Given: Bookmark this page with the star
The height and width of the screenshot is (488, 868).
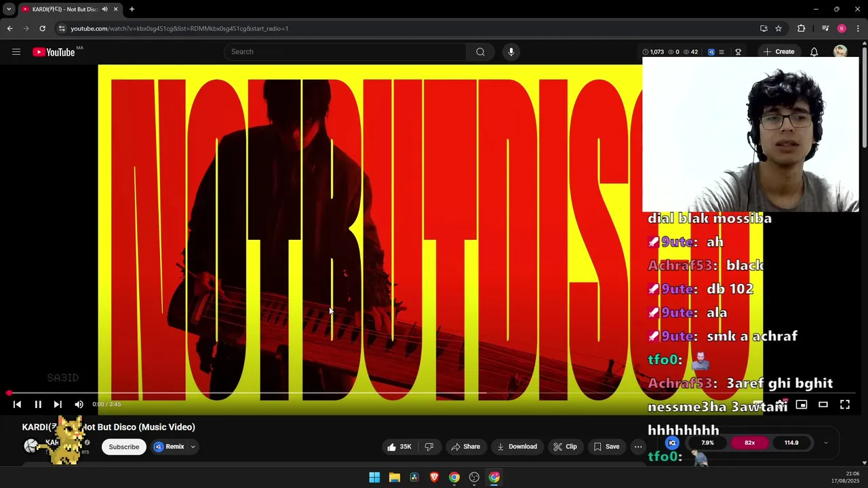Looking at the screenshot, I should [778, 28].
